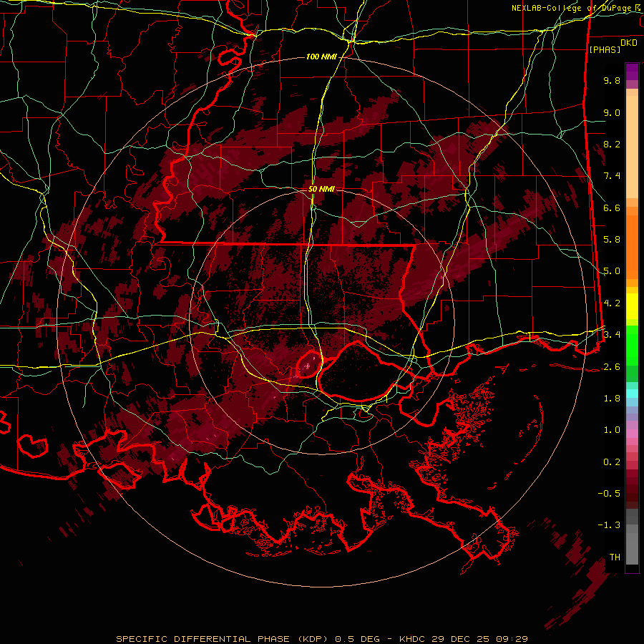This screenshot has height=644, width=644.
Task: Click the 1.8 scale value
Action: point(612,399)
